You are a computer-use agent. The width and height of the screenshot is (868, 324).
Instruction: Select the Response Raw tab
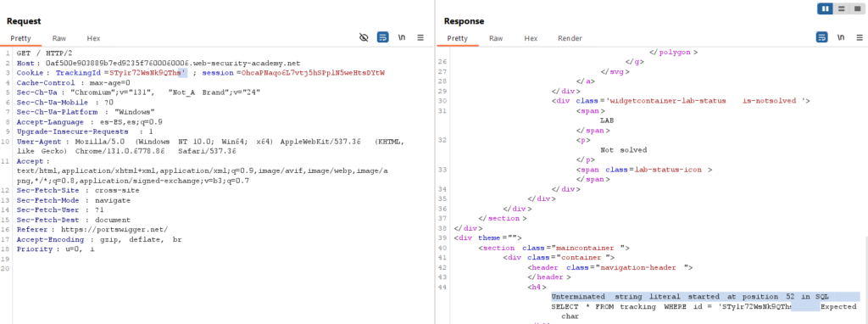click(496, 38)
